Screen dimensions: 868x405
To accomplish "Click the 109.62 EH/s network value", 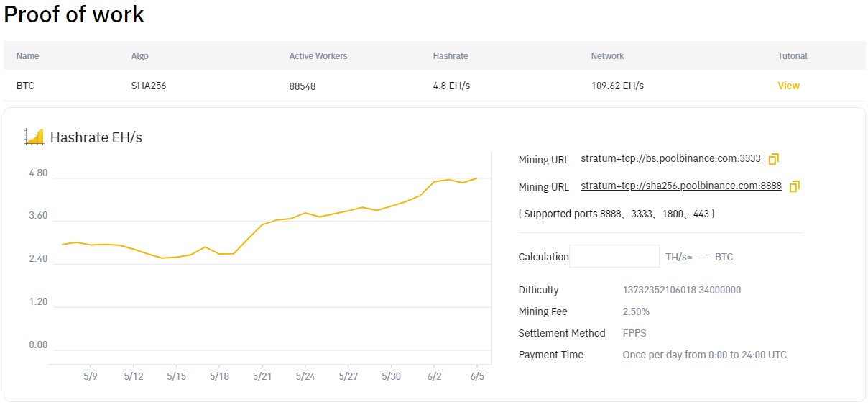I will [x=617, y=86].
